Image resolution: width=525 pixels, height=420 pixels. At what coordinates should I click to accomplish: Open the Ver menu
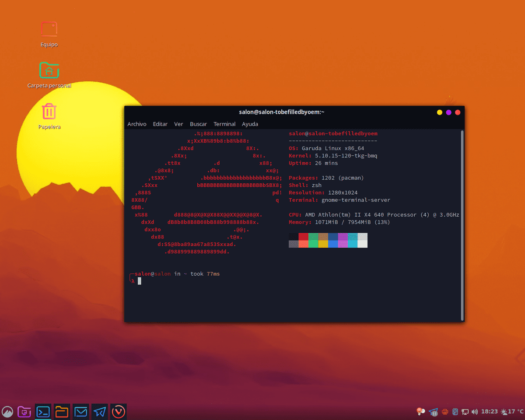click(178, 124)
